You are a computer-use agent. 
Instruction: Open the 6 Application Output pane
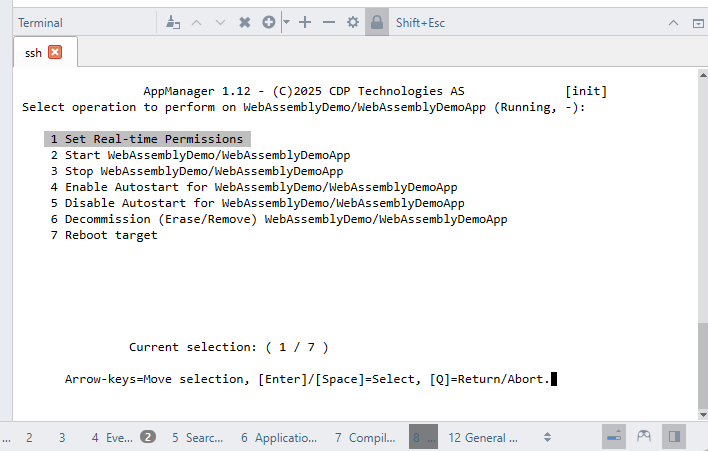point(279,437)
